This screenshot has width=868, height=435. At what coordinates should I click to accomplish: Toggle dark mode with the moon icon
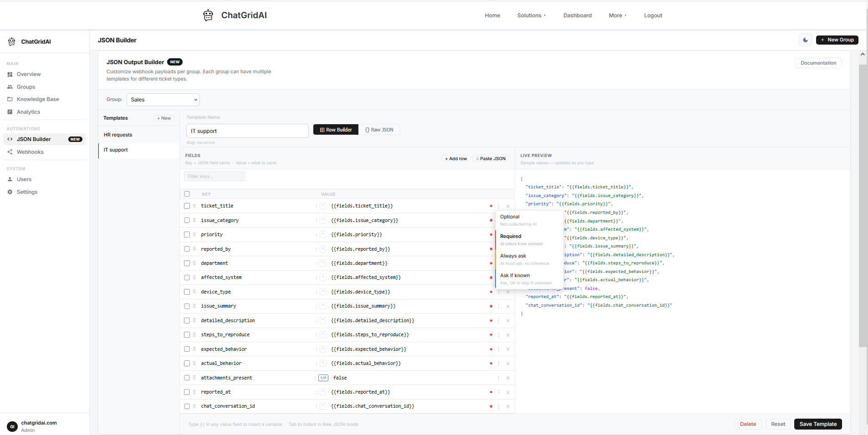point(805,40)
